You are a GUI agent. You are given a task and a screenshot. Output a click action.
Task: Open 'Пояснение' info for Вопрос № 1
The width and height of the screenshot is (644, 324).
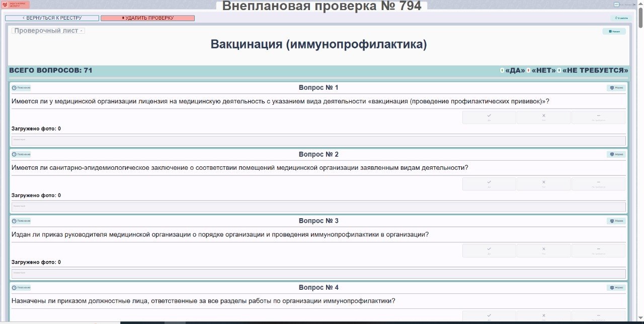[x=21, y=88]
